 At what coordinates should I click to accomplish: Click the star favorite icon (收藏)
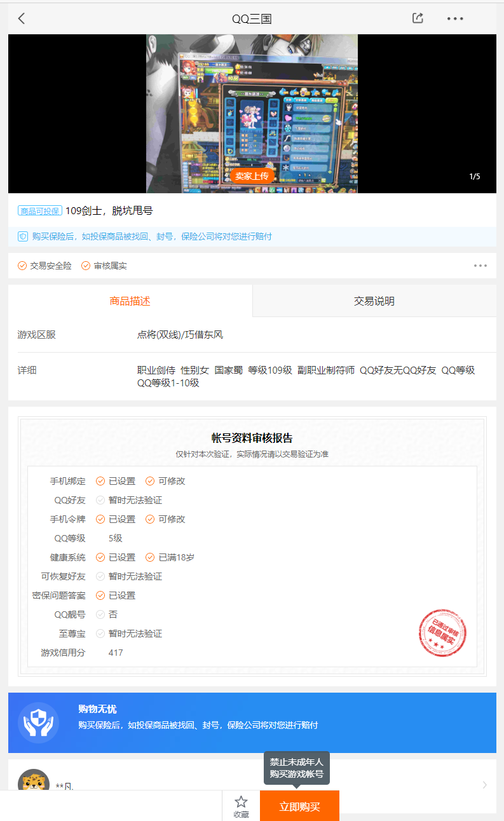pyautogui.click(x=241, y=802)
